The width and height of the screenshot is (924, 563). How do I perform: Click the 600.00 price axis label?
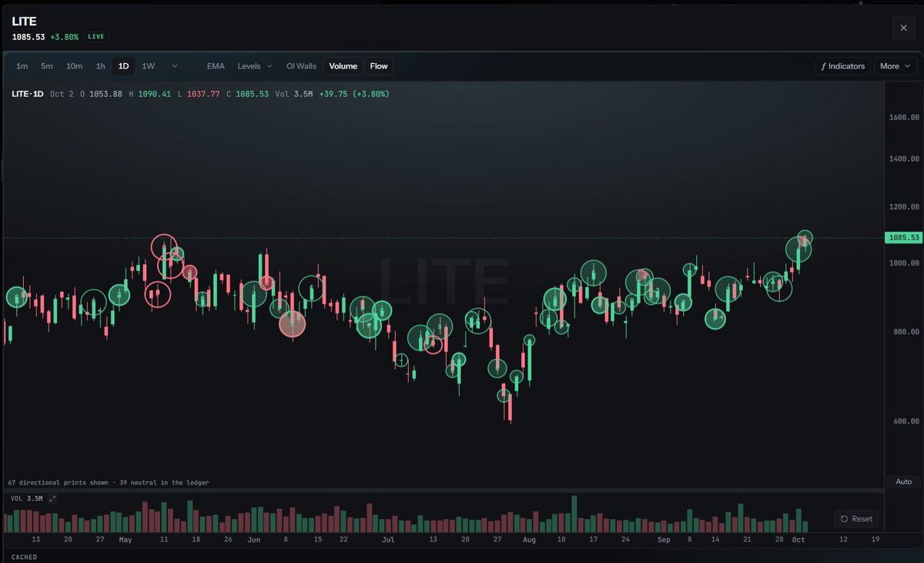coord(906,421)
